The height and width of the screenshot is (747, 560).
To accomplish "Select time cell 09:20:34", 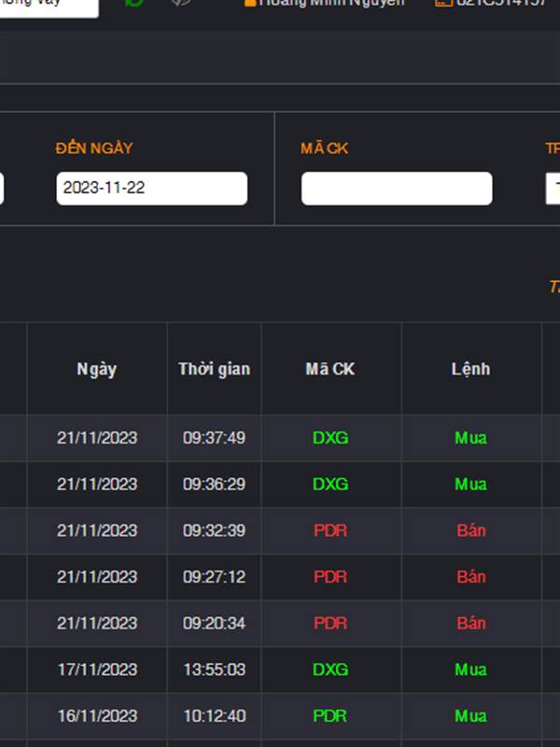I will tap(215, 623).
